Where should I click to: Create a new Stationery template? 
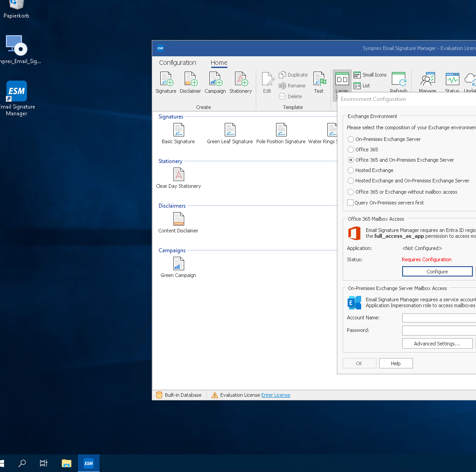pyautogui.click(x=240, y=82)
